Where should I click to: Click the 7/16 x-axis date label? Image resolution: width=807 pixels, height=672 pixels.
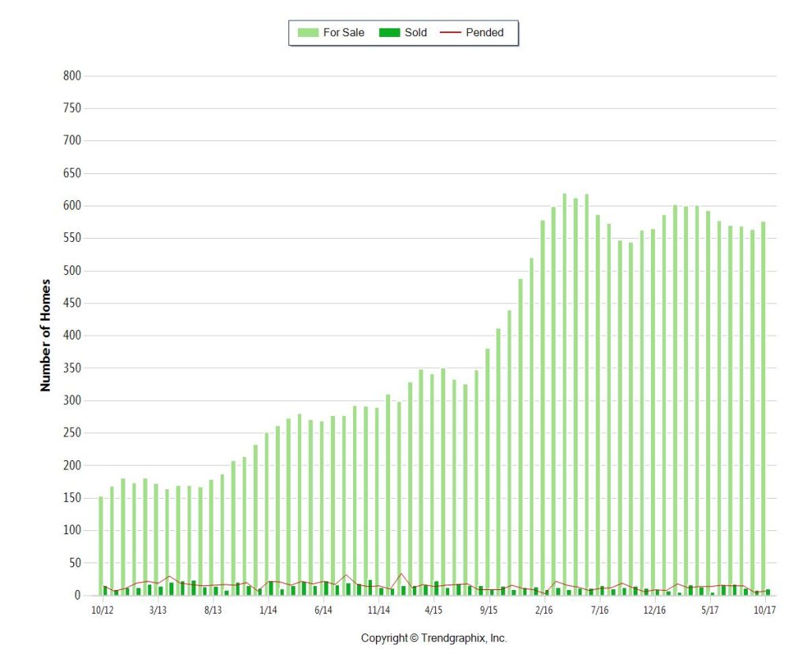600,611
